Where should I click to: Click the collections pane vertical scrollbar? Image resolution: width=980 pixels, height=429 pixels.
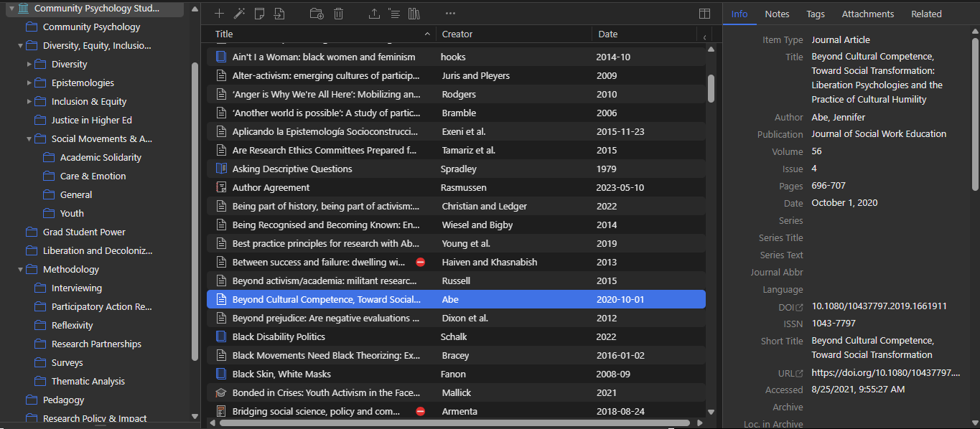pyautogui.click(x=195, y=212)
